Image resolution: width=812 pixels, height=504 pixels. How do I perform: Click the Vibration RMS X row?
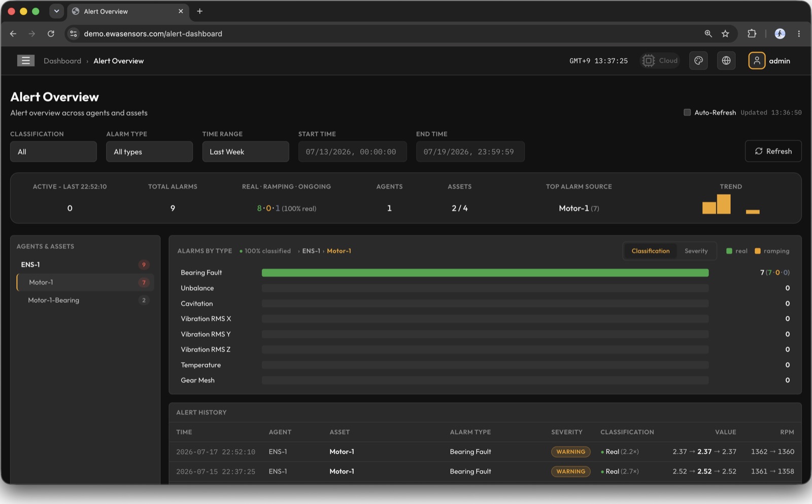(x=485, y=319)
